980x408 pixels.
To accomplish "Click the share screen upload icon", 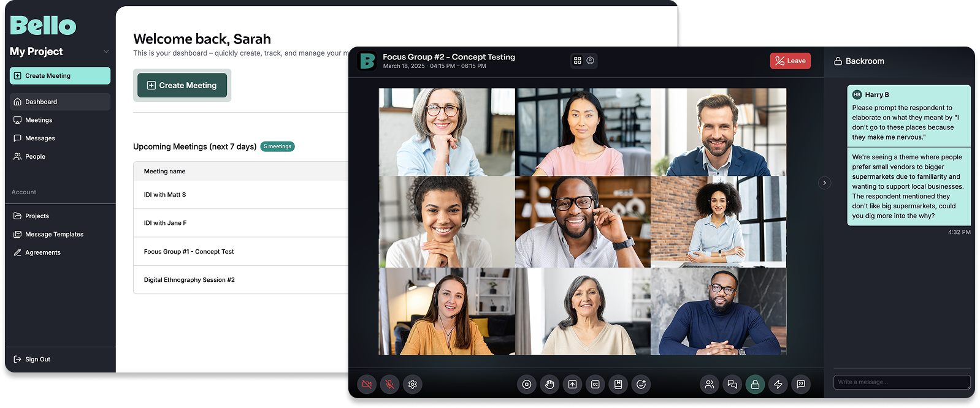I will click(572, 385).
